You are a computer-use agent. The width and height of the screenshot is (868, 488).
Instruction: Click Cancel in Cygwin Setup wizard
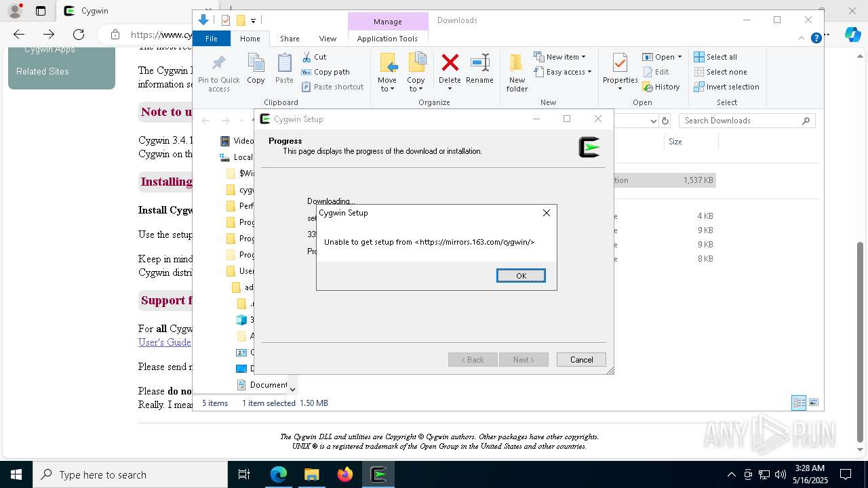pos(581,359)
